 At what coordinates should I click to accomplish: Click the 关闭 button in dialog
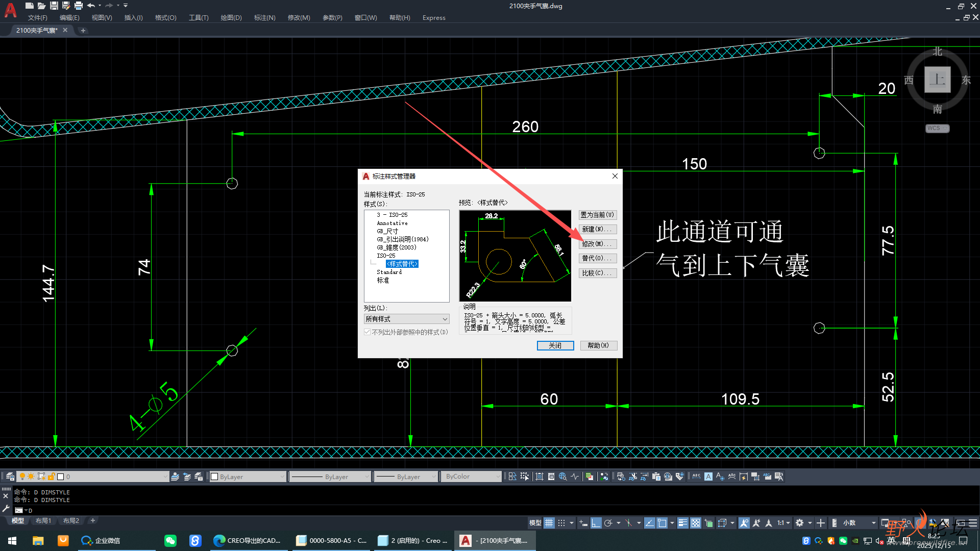coord(555,345)
